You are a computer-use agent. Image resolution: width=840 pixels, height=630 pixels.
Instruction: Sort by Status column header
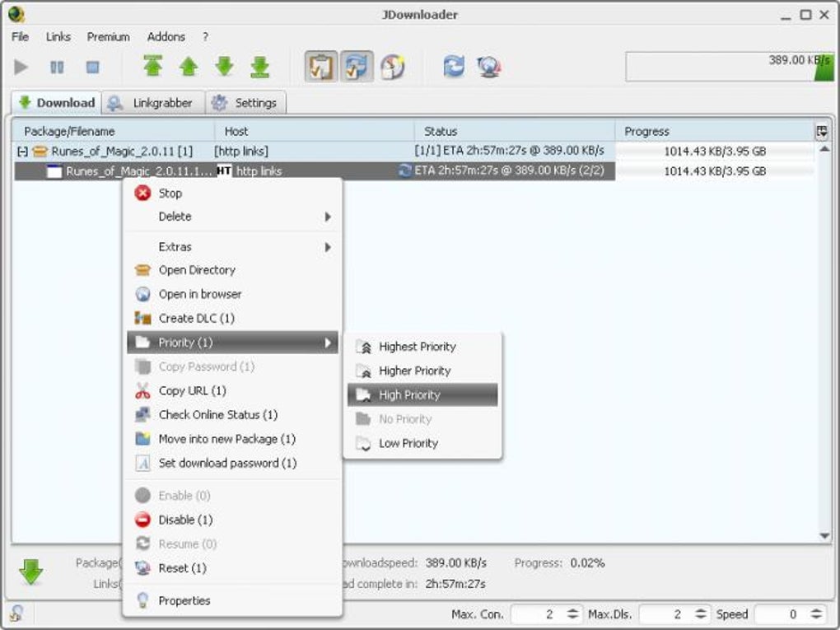[x=514, y=131]
